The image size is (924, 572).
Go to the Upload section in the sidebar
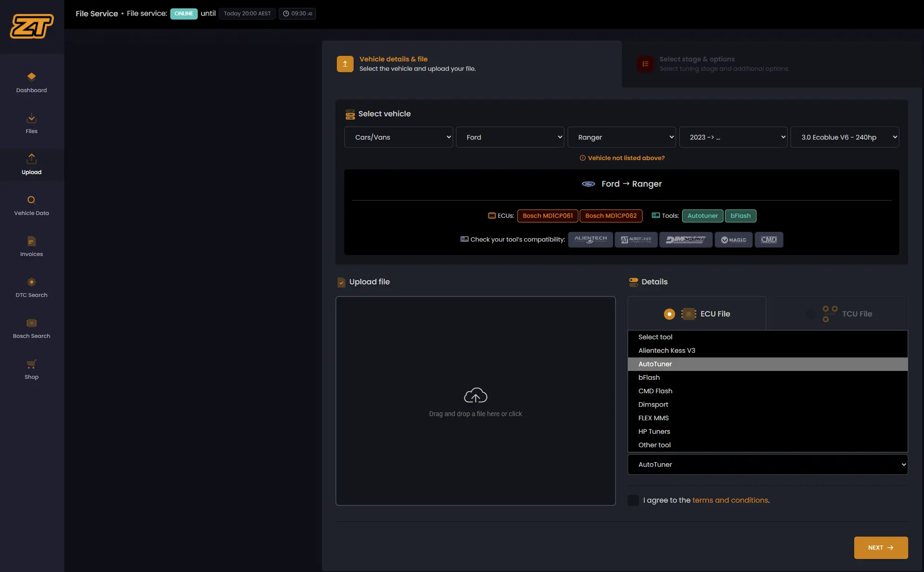[x=32, y=164]
